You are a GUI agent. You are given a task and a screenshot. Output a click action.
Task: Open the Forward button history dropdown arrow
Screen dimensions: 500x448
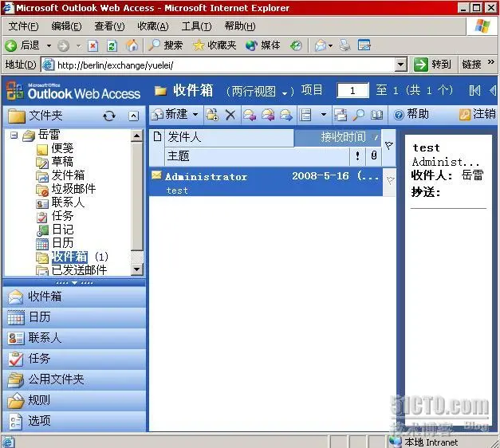point(78,46)
